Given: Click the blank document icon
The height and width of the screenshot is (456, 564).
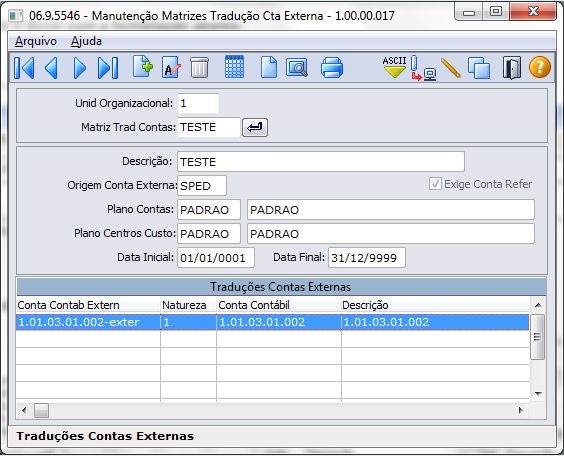Looking at the screenshot, I should pyautogui.click(x=269, y=67).
